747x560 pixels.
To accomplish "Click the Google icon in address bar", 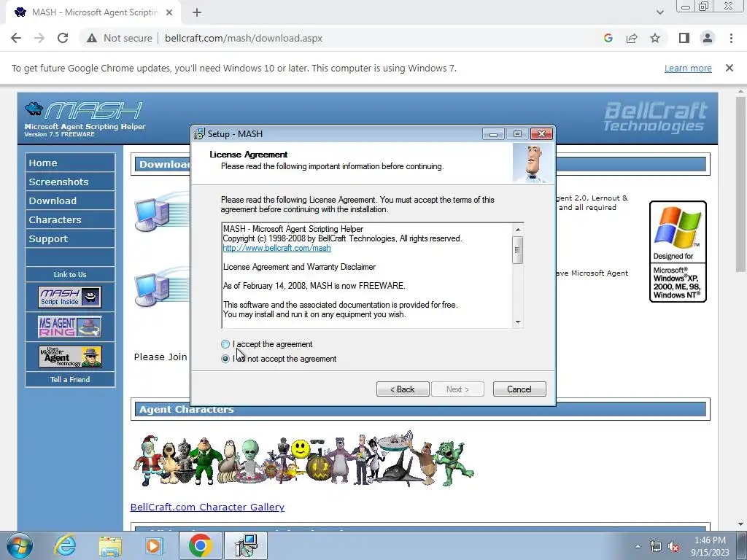I will click(608, 38).
